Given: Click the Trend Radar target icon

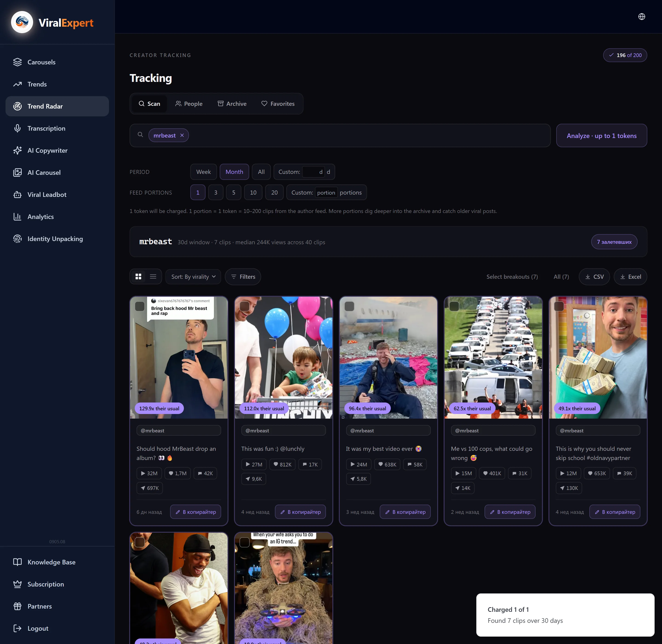Looking at the screenshot, I should (x=17, y=106).
